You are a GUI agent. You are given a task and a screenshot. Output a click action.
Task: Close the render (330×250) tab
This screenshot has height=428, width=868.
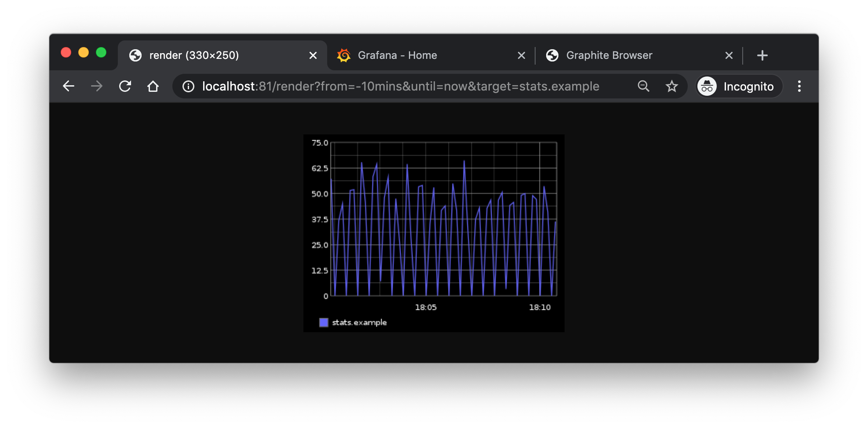tap(313, 55)
